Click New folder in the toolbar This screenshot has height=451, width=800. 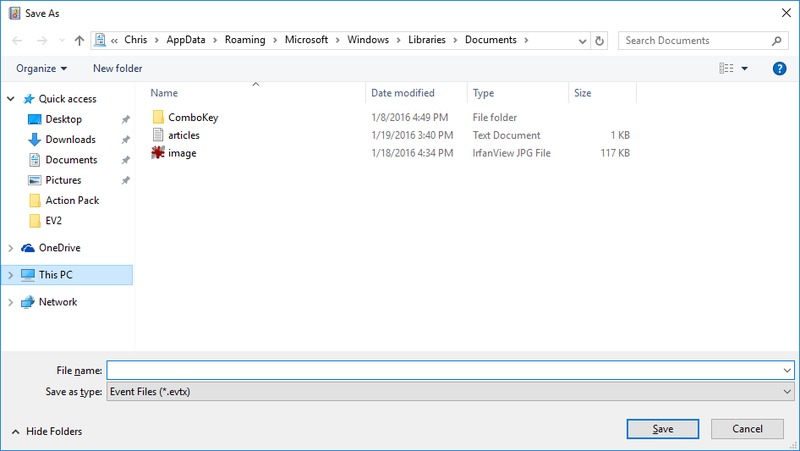pyautogui.click(x=117, y=68)
